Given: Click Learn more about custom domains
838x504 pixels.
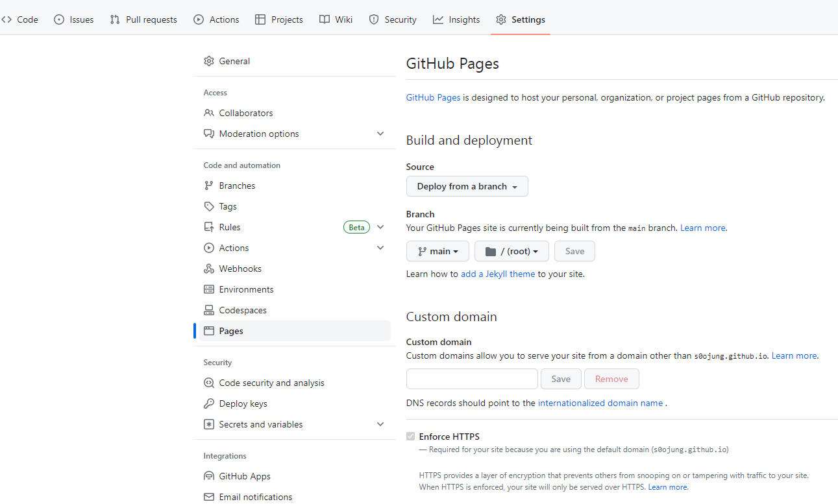Looking at the screenshot, I should pos(794,355).
